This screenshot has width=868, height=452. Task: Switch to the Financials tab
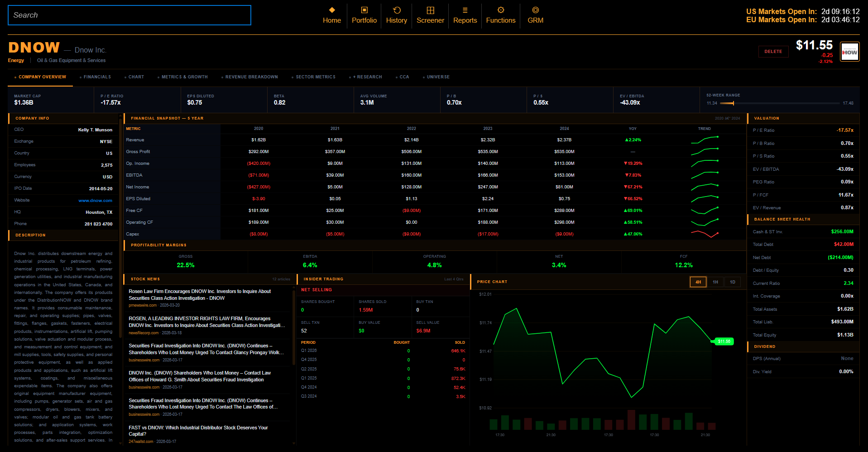click(x=95, y=77)
